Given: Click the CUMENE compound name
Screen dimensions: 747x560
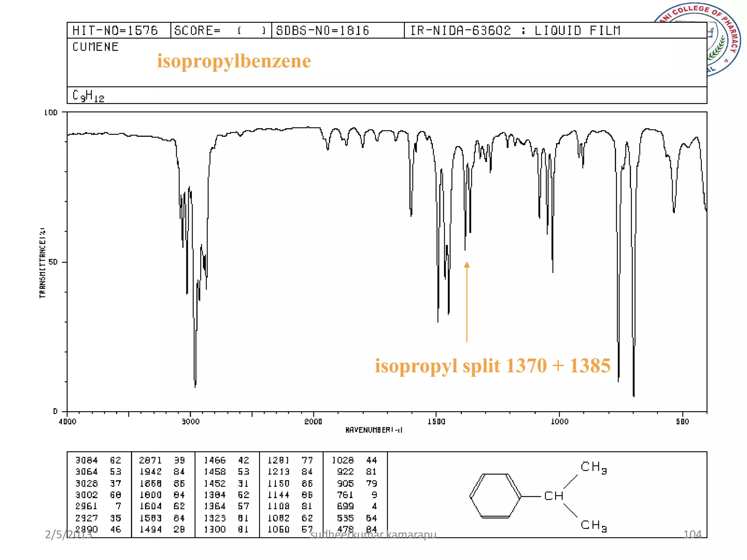Looking at the screenshot, I should point(96,47).
